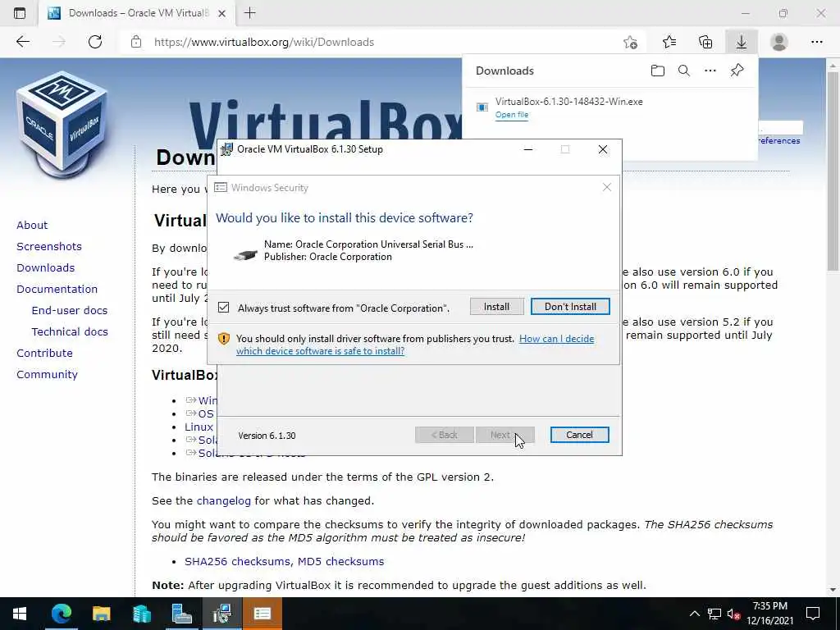Go to the About page
The height and width of the screenshot is (630, 840).
[32, 225]
